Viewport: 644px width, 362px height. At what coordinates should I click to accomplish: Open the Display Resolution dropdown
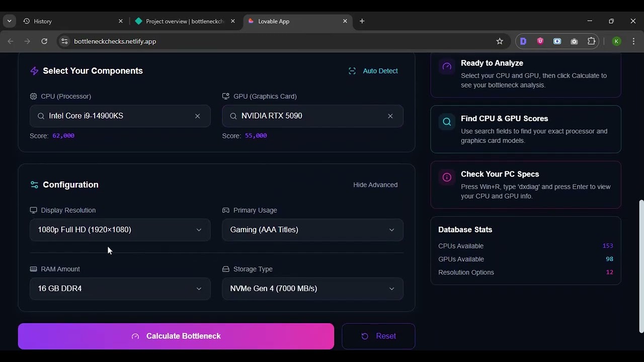120,230
